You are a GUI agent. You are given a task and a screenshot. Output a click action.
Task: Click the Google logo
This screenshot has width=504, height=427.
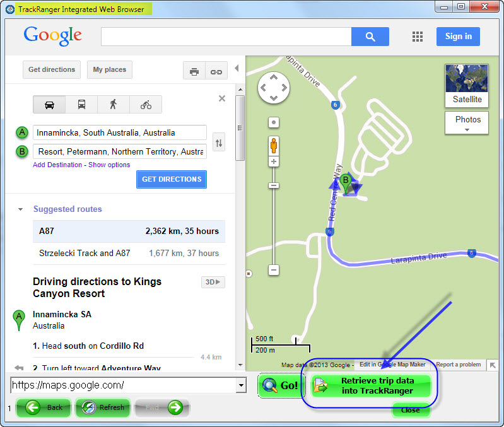(x=53, y=36)
